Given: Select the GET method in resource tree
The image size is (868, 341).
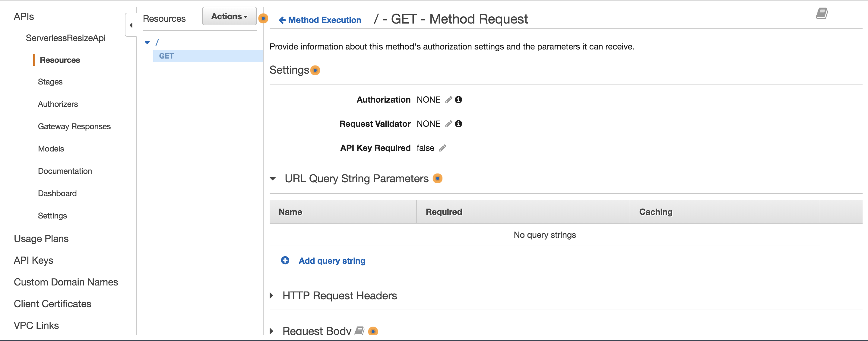Looking at the screenshot, I should (166, 56).
